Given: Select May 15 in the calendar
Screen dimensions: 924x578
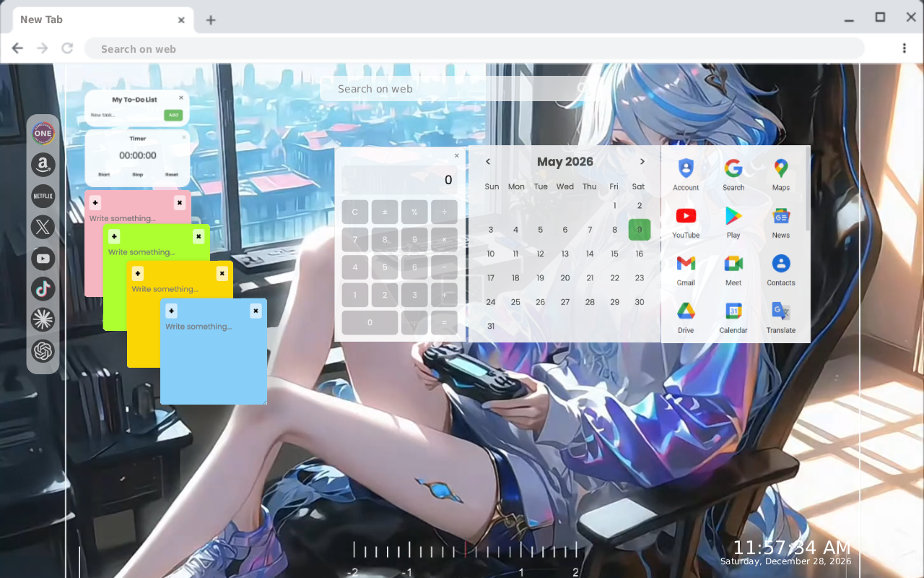Looking at the screenshot, I should coord(614,254).
